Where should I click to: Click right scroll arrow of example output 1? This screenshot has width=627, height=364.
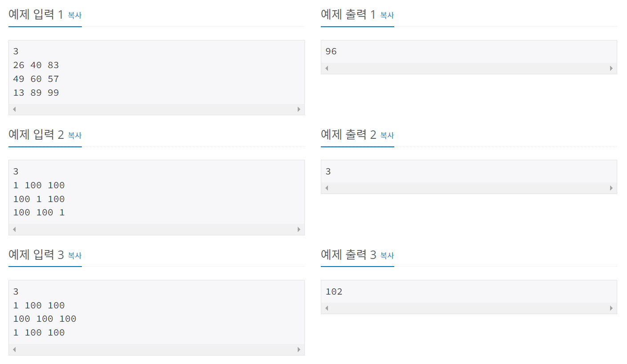[611, 69]
